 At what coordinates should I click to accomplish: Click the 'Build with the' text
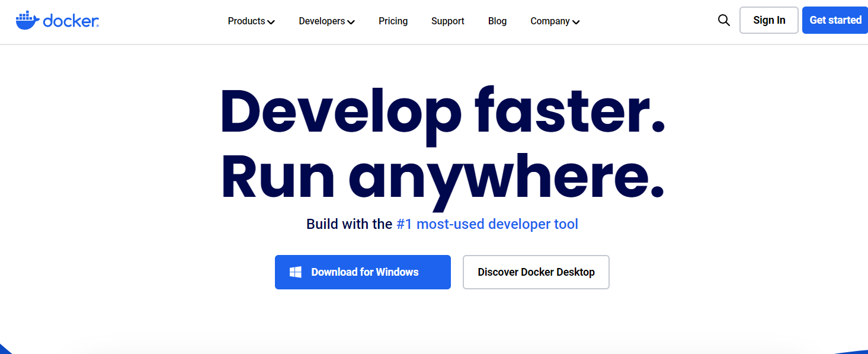pos(350,224)
